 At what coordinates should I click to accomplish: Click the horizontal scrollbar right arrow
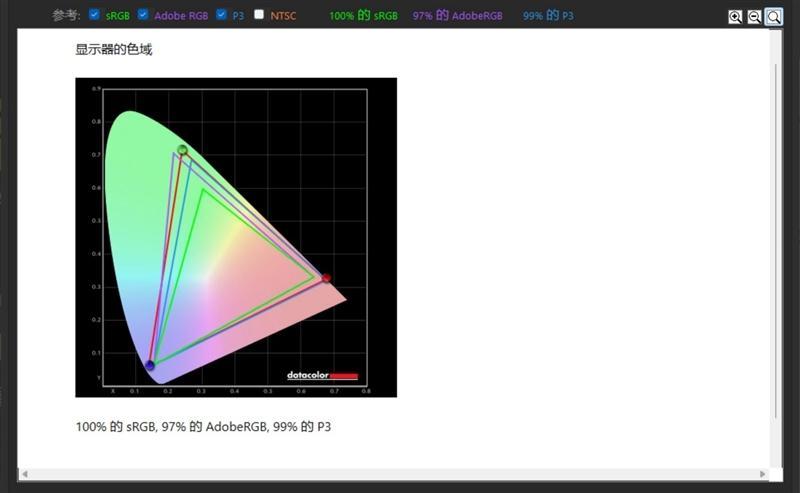pos(763,473)
